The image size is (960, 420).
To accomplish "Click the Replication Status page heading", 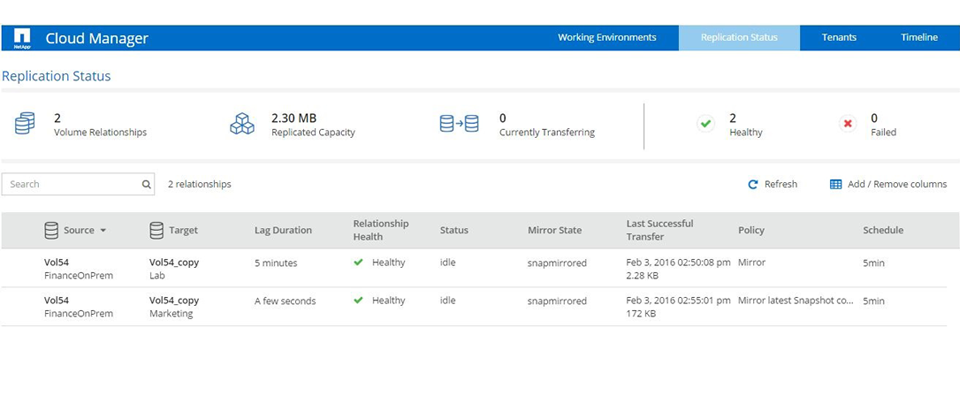I will click(x=56, y=77).
